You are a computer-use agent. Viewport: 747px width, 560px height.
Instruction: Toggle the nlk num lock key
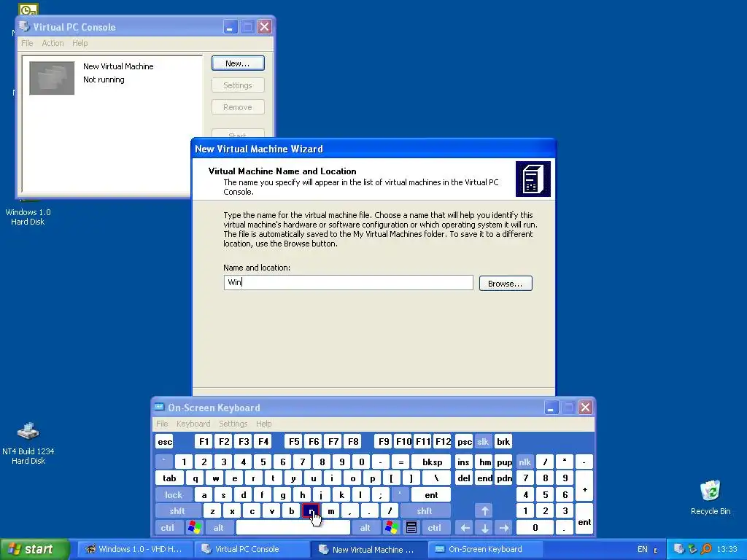525,462
